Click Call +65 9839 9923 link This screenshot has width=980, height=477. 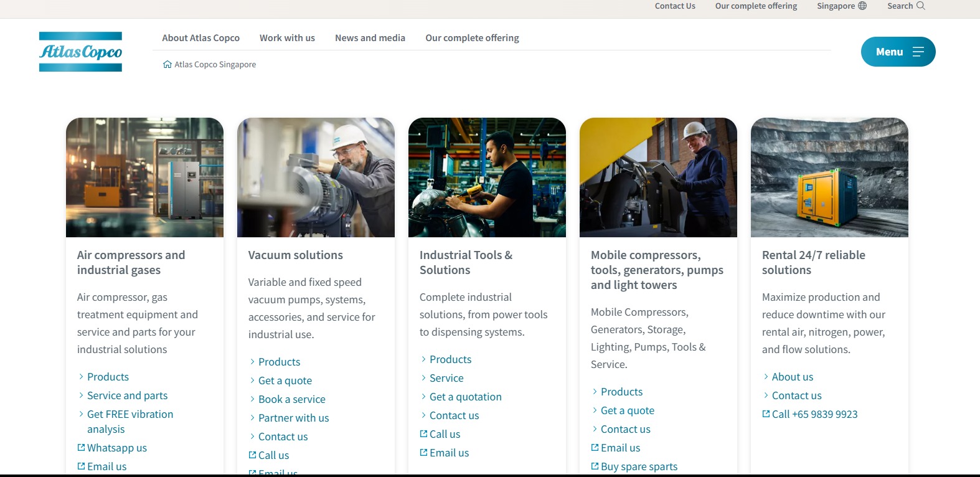814,414
